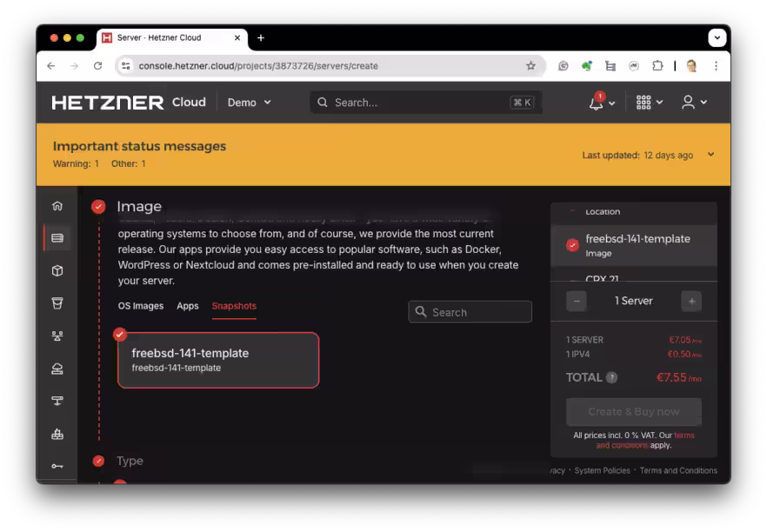Click the Create & Buy now button
The image size is (767, 532).
[x=633, y=411]
